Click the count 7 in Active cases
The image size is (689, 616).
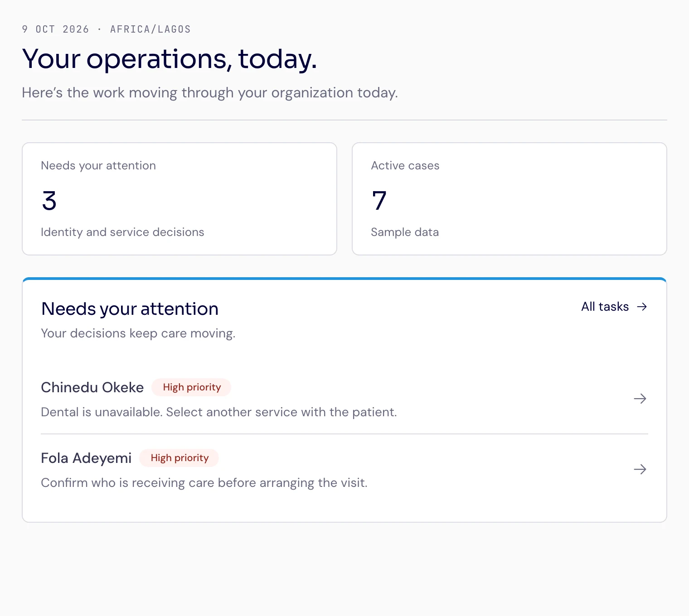pos(379,201)
